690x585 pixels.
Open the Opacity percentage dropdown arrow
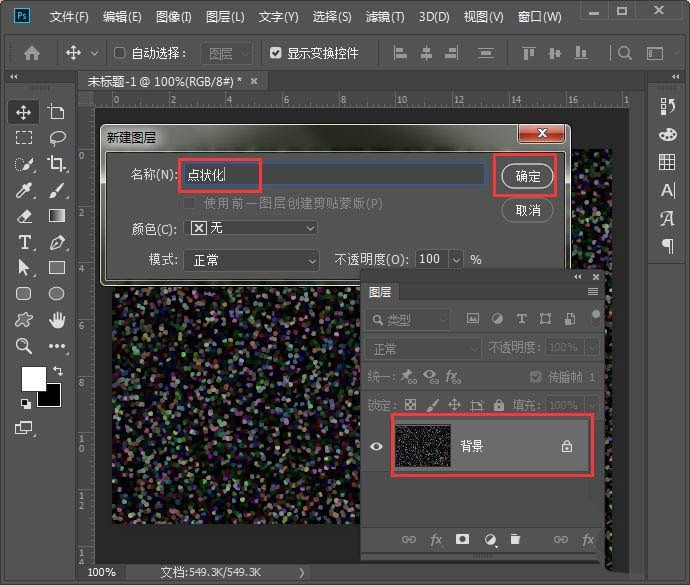click(x=456, y=259)
